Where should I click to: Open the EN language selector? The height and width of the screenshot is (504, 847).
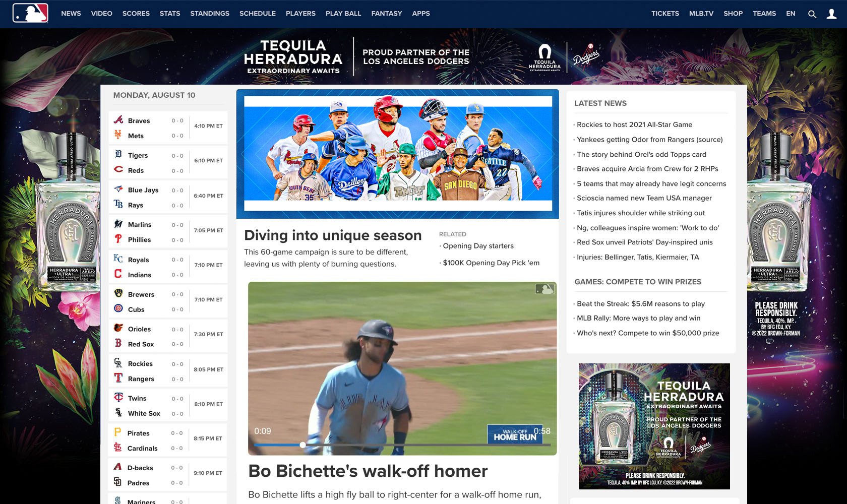pyautogui.click(x=791, y=14)
